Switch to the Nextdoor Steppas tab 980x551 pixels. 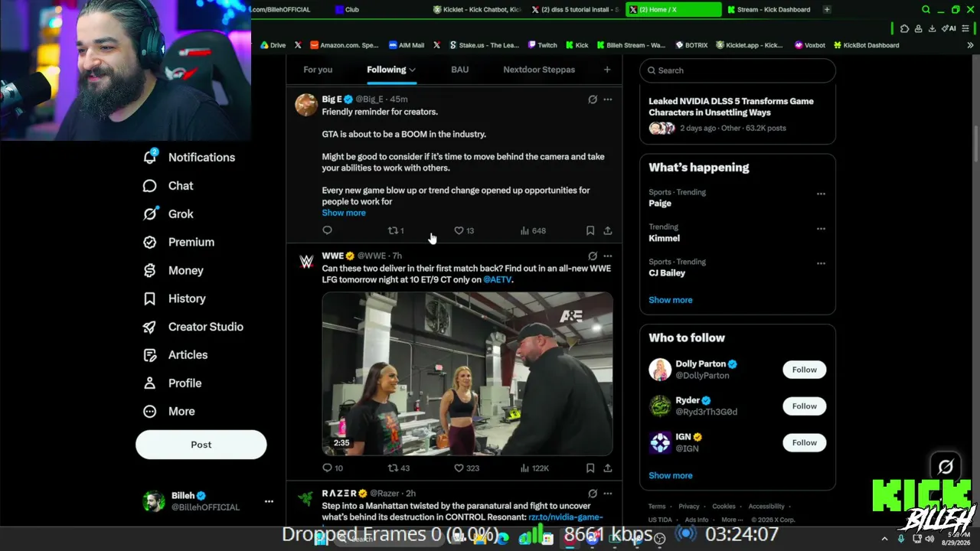pos(539,70)
